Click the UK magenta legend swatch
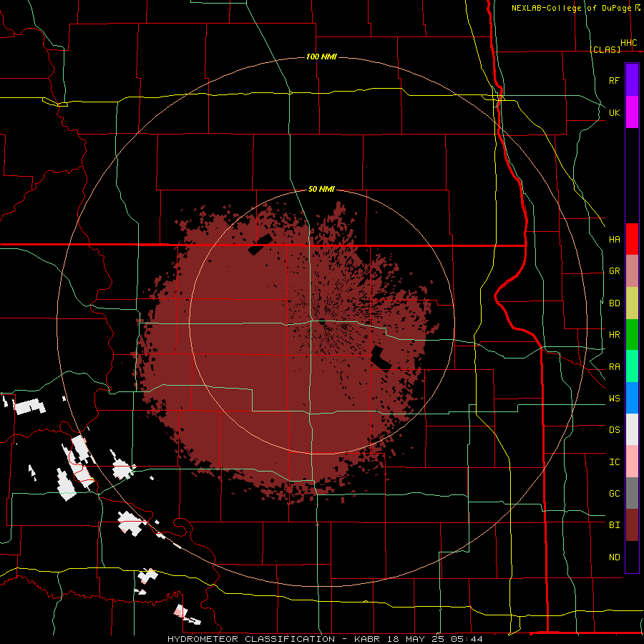644x644 pixels. pos(632,112)
